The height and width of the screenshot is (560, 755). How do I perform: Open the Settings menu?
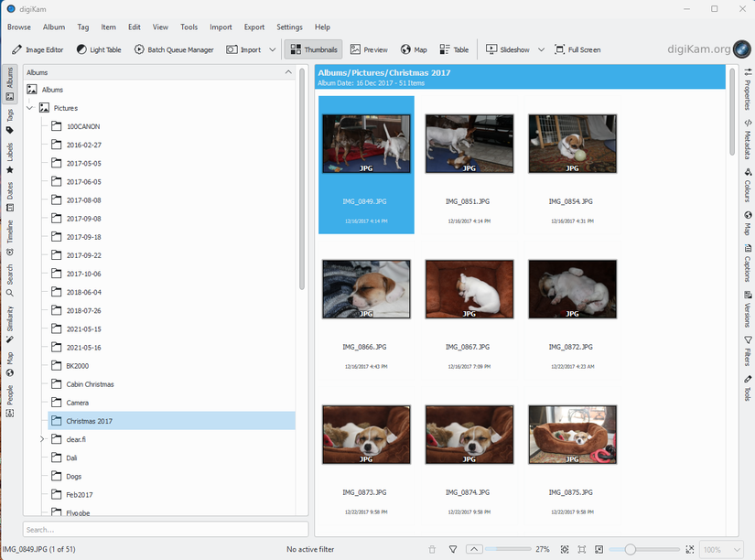tap(289, 27)
